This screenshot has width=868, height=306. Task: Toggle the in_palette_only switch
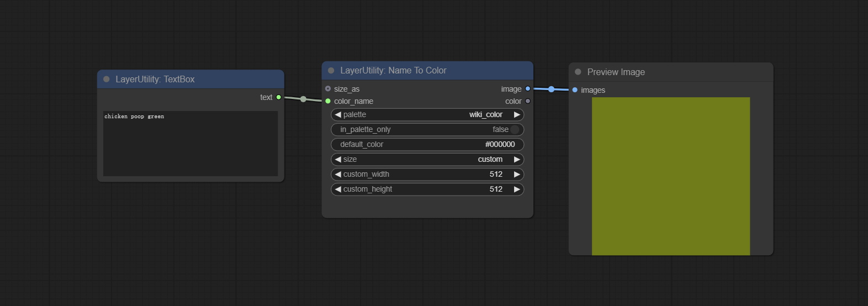(x=514, y=130)
